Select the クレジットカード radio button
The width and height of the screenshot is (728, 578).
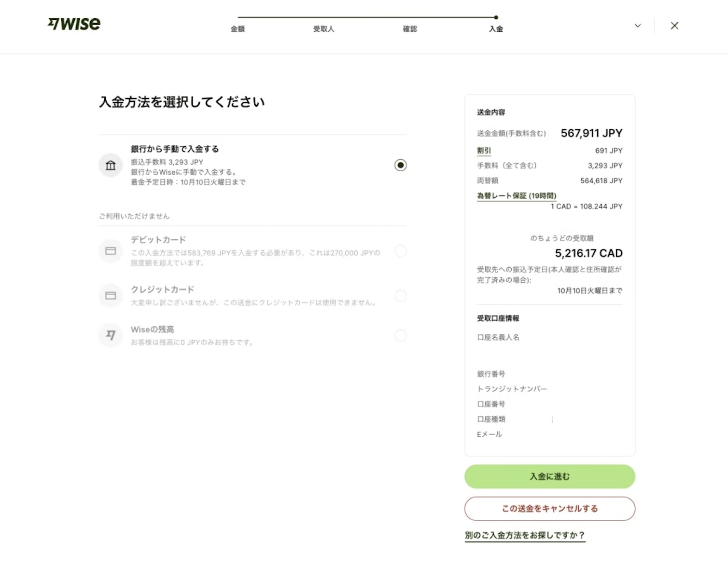coord(400,295)
